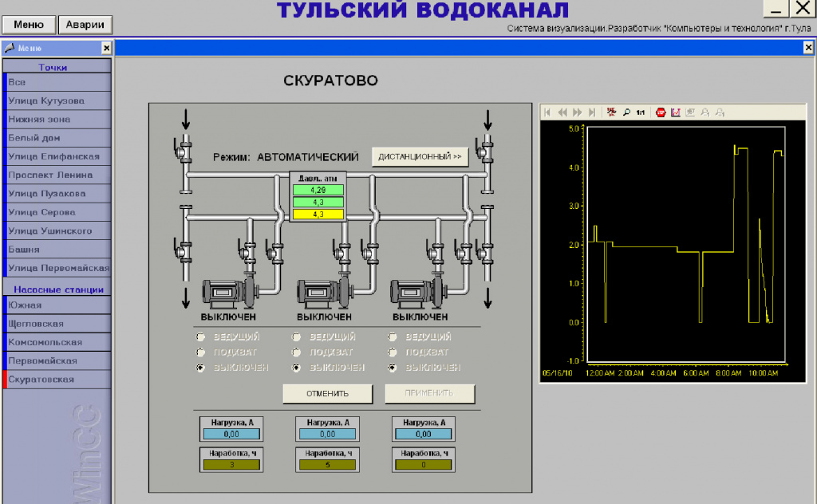Click the pin icon in Меню panel title
The height and width of the screenshot is (504, 817).
[x=10, y=48]
